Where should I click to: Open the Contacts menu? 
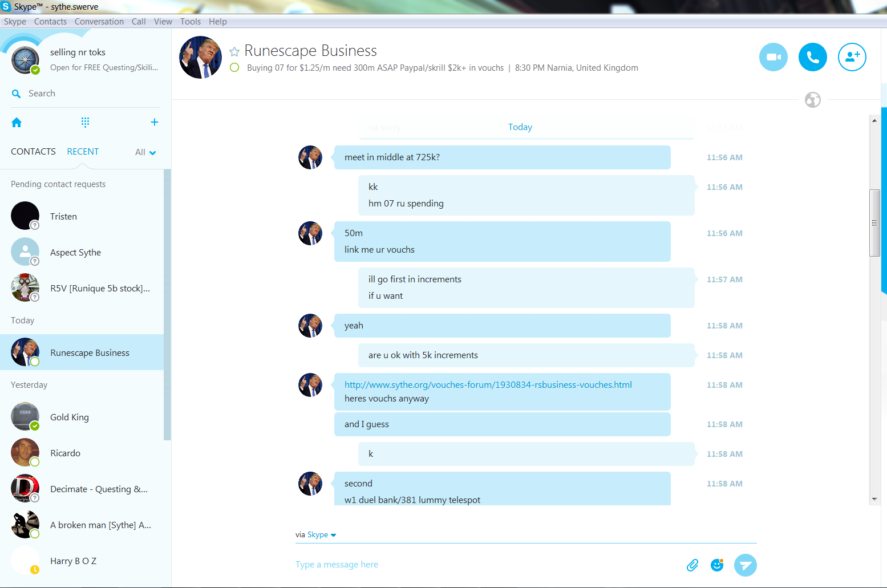pyautogui.click(x=50, y=22)
